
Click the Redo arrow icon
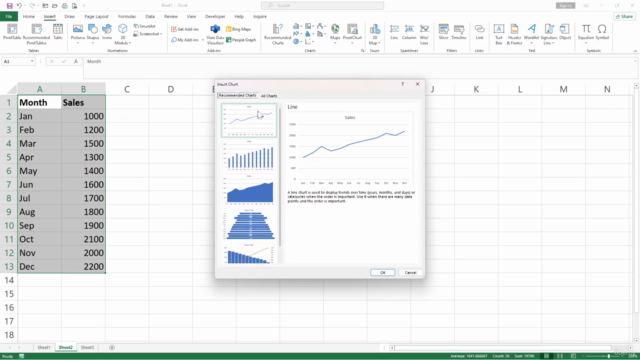[x=32, y=6]
